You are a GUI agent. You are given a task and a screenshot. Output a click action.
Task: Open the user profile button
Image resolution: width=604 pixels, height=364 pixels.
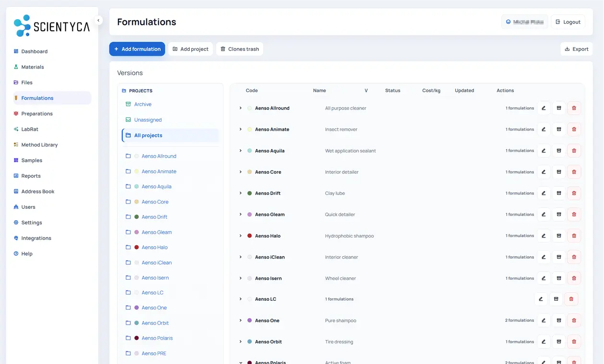coord(524,22)
